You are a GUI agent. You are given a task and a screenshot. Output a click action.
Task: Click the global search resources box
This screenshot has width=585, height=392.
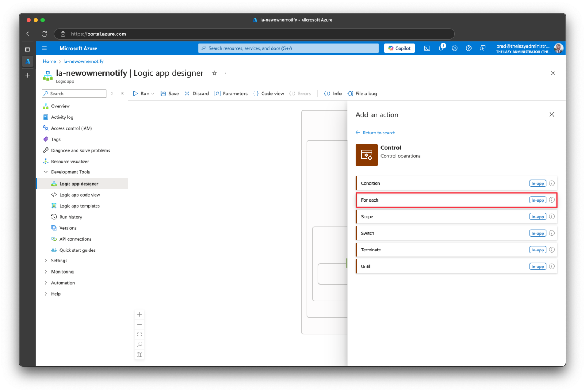tap(288, 48)
